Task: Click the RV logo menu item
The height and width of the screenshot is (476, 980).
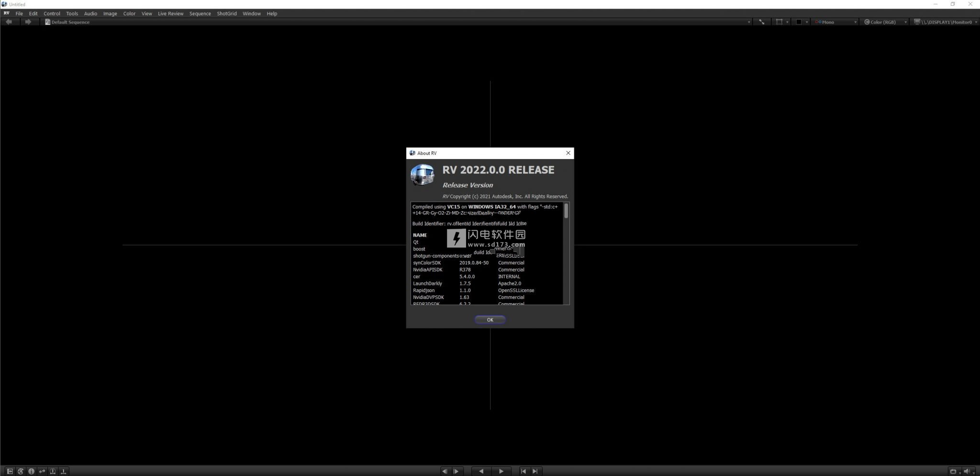Action: (x=6, y=13)
